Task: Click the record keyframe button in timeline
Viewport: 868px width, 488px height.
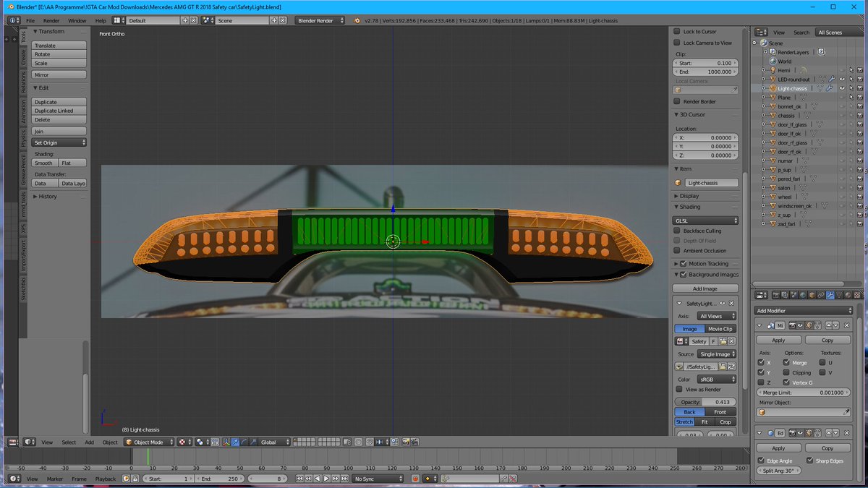Action: coord(415,479)
